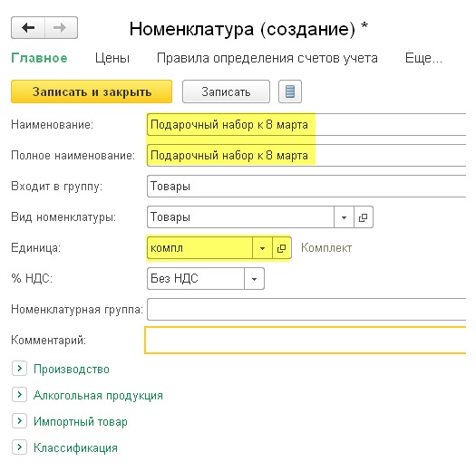Click the Комментарий input field
Viewport: 476px width, 471px height.
[306, 340]
